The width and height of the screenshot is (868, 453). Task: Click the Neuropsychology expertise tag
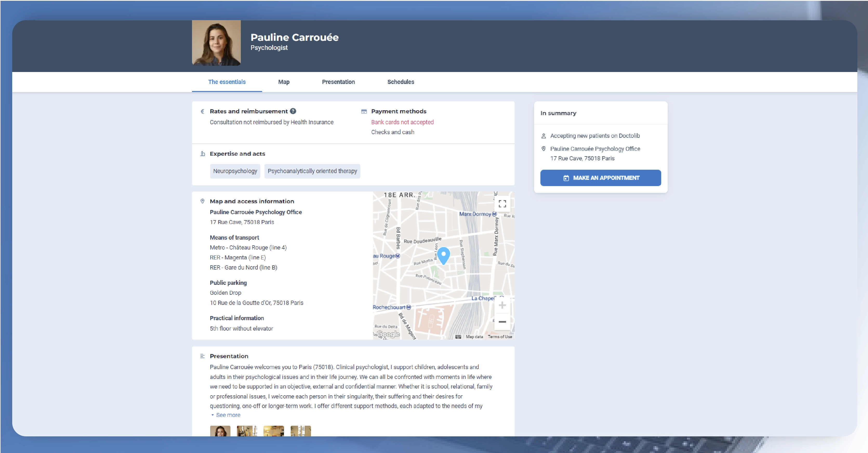coord(234,170)
